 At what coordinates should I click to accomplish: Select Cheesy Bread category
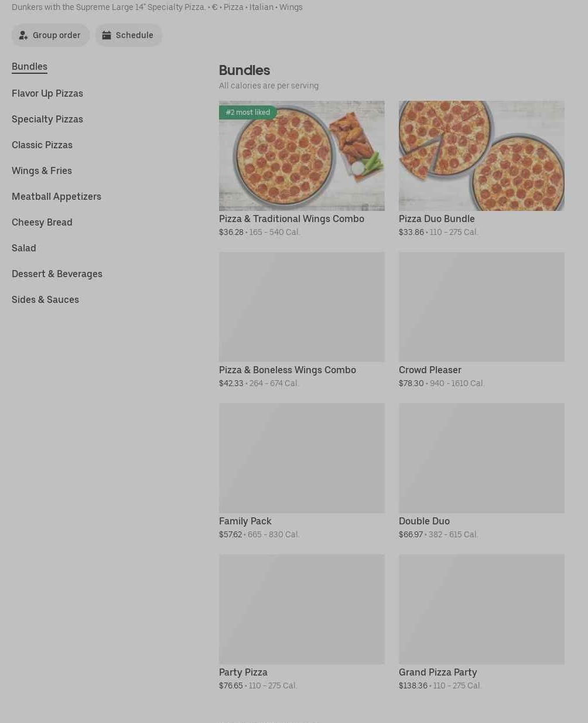(42, 222)
